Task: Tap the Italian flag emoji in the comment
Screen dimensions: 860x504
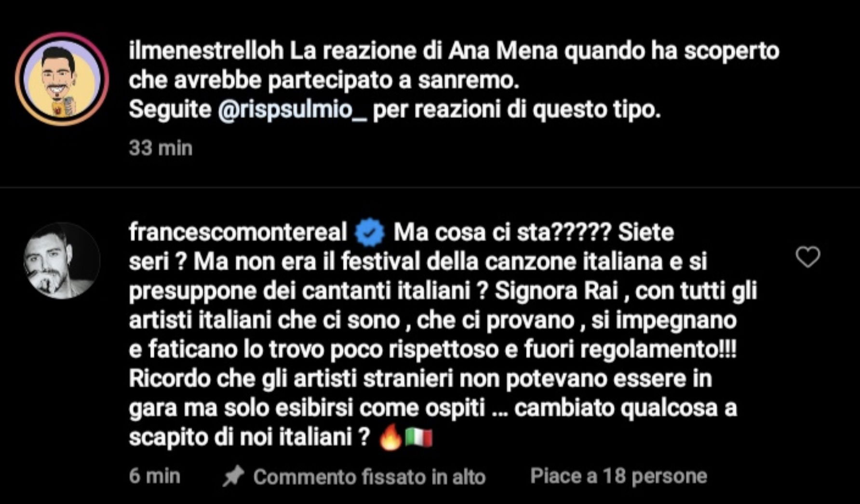Action: click(x=418, y=438)
